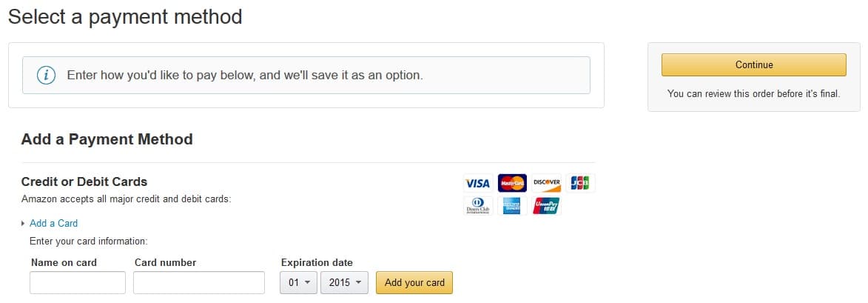The image size is (868, 303).
Task: Click the Add a Card link
Action: pos(54,223)
